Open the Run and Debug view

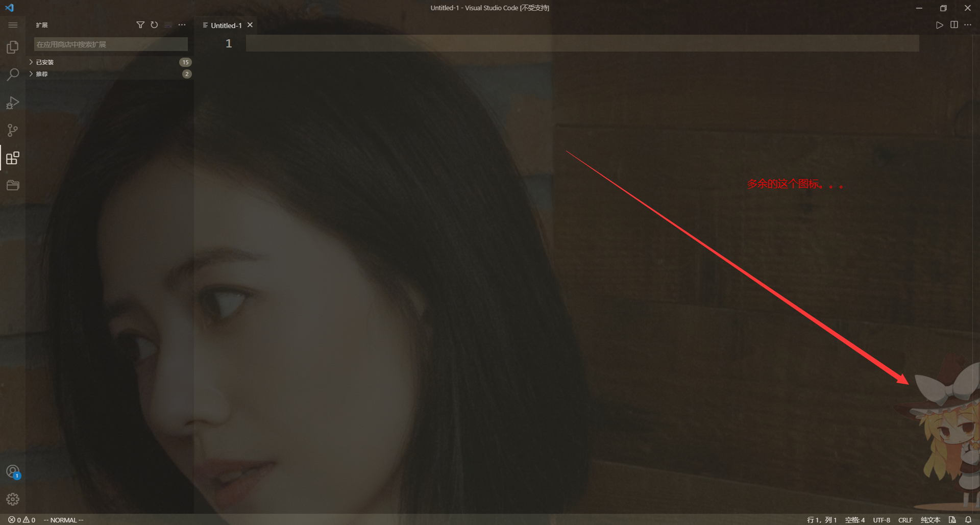point(13,103)
